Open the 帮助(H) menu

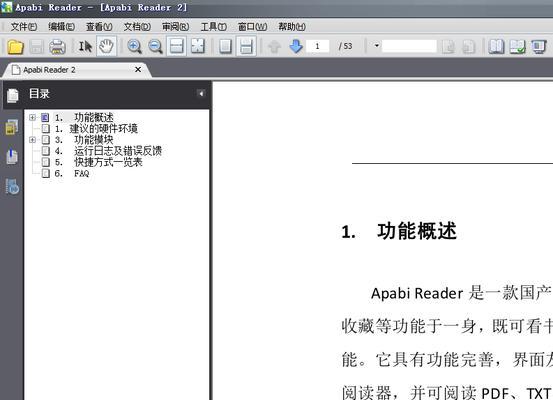tap(292, 26)
